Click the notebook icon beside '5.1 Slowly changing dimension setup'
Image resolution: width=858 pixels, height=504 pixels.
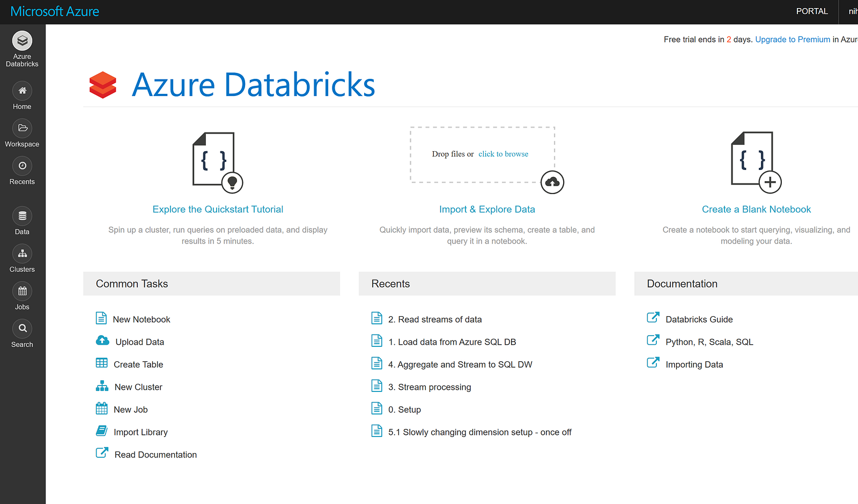tap(377, 431)
